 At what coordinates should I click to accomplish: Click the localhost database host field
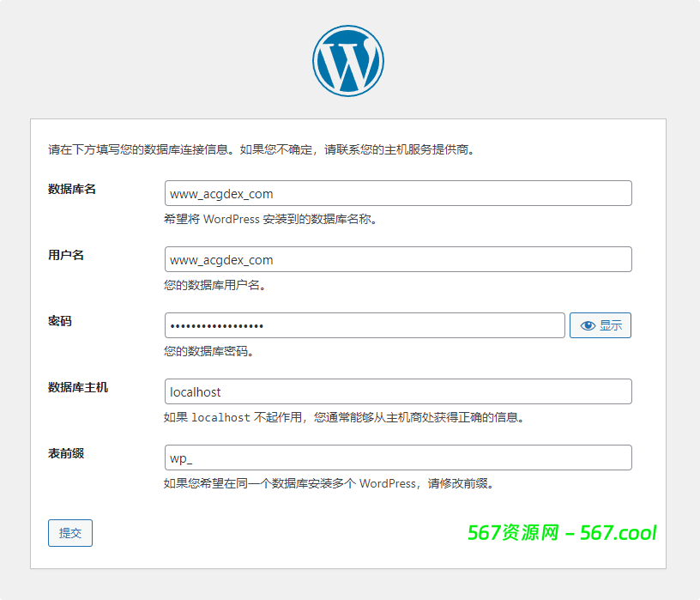click(x=398, y=391)
